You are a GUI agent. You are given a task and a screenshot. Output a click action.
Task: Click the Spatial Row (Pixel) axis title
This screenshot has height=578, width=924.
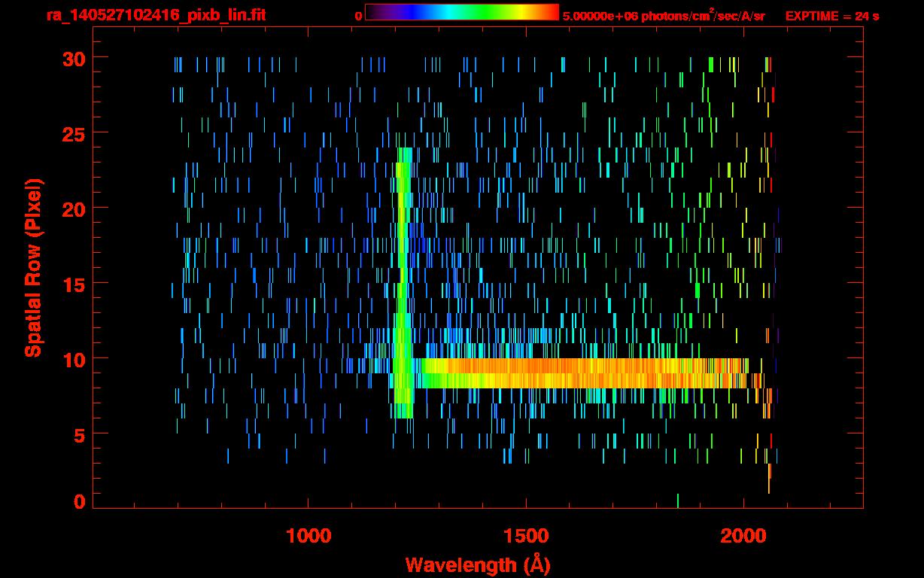click(32, 267)
